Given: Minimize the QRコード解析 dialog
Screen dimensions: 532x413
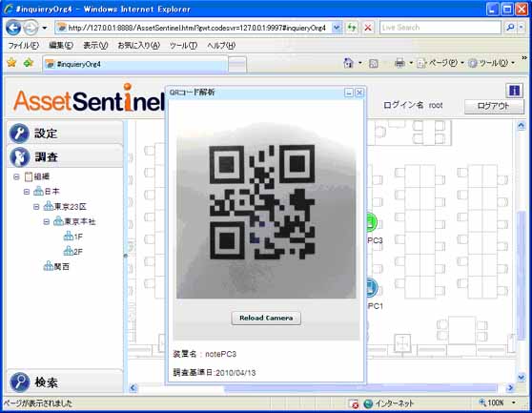Looking at the screenshot, I should 348,93.
